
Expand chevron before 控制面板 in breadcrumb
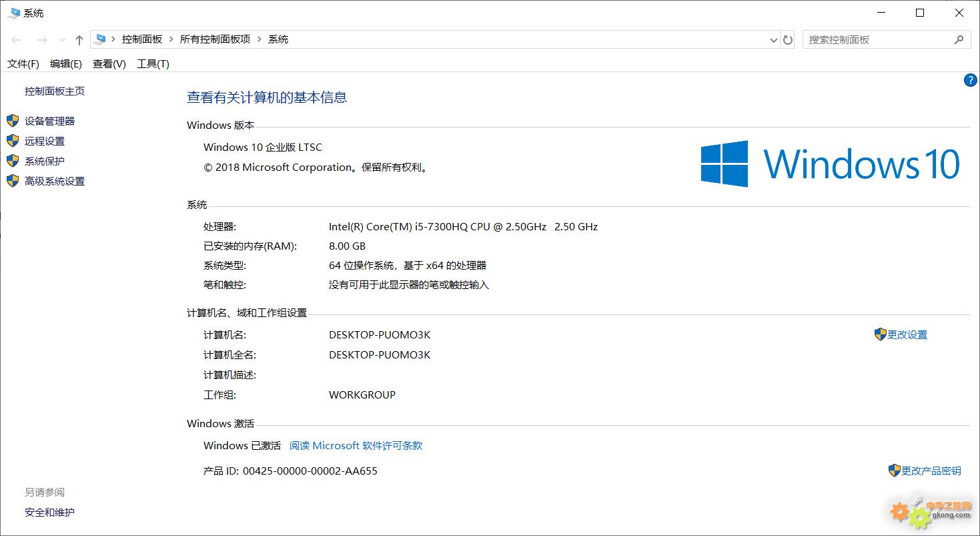[113, 39]
